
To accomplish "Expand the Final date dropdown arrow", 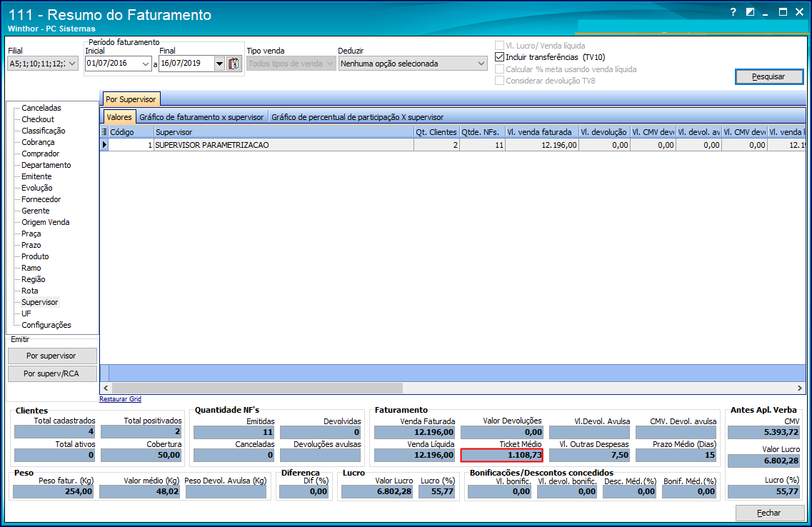I will click(x=219, y=64).
